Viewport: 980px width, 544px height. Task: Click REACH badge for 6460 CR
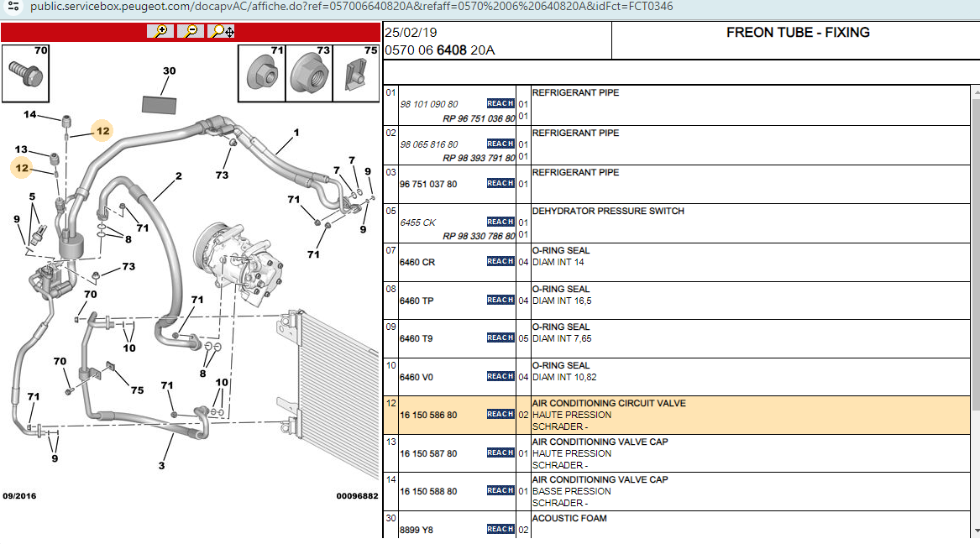click(500, 262)
